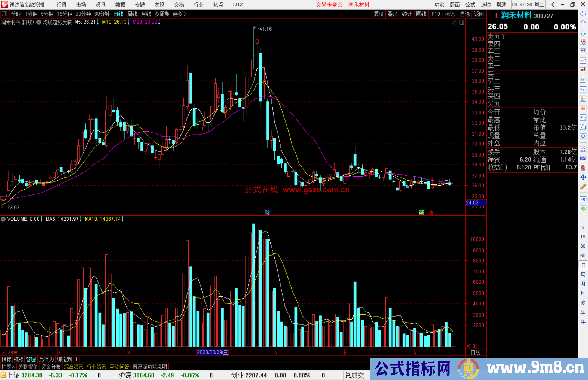Expand the 扩展 panel at bottom
This screenshot has height=380, width=588.
[x=8, y=367]
